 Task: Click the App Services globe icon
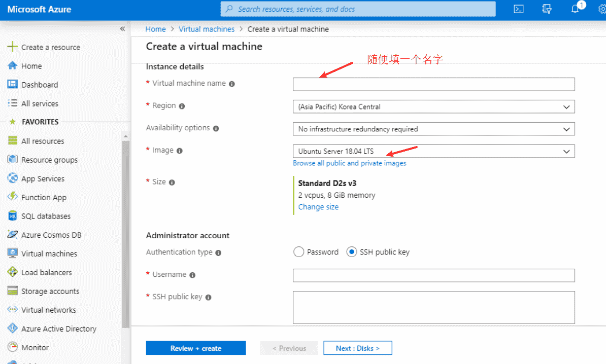click(x=12, y=178)
